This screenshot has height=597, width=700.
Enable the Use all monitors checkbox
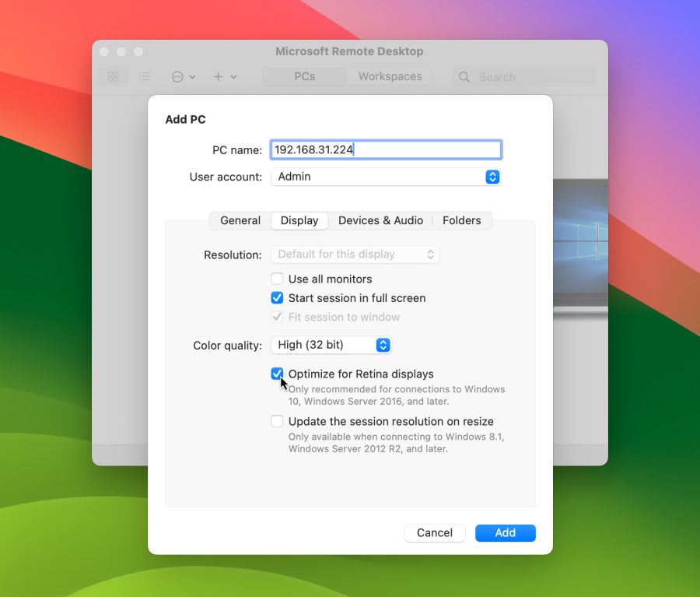(x=277, y=279)
